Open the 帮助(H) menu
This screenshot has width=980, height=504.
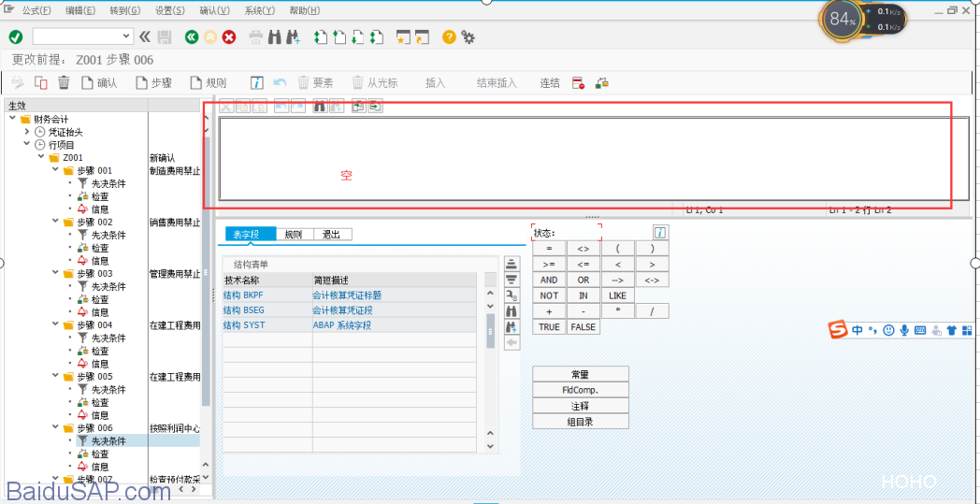[x=305, y=10]
